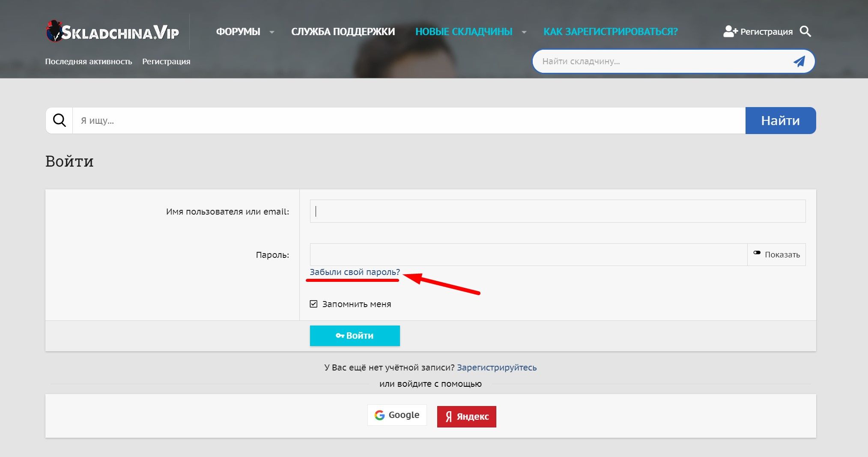Open 'КАК ЗАРЕГИСТРИРОВАТЬСЯ?' menu item
868x457 pixels.
610,32
